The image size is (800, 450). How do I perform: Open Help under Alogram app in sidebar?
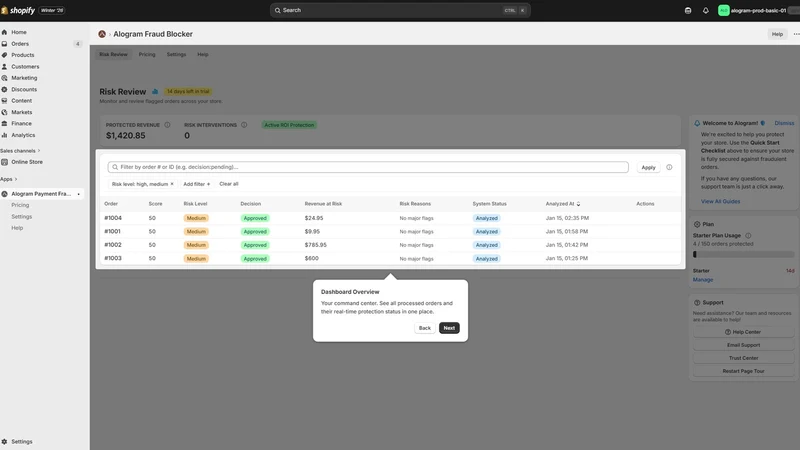(x=17, y=228)
